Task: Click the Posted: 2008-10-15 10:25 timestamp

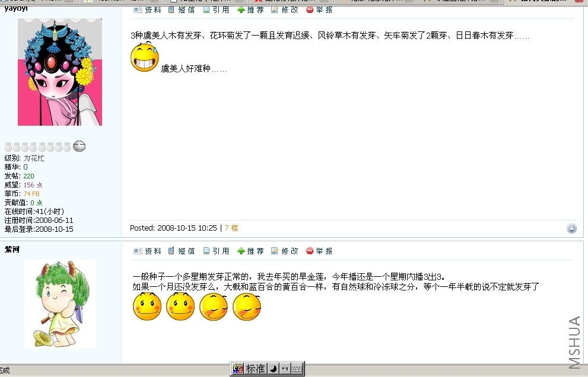Action: (173, 228)
